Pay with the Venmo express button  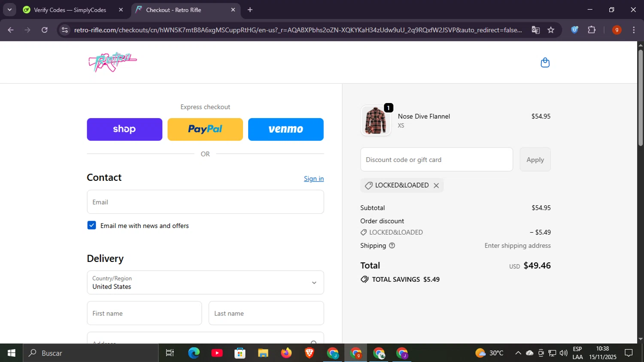click(286, 129)
